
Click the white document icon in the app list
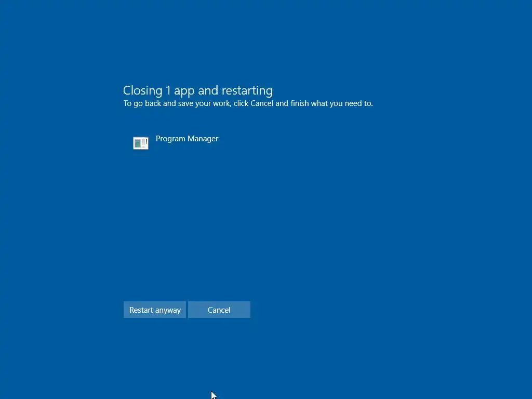(140, 143)
